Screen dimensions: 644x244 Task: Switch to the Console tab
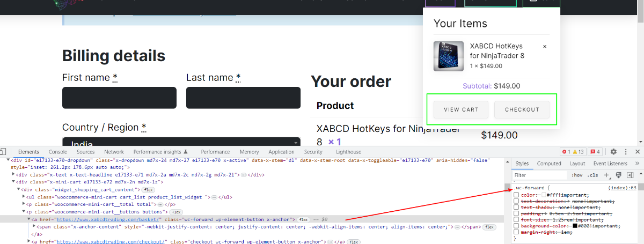tap(58, 152)
